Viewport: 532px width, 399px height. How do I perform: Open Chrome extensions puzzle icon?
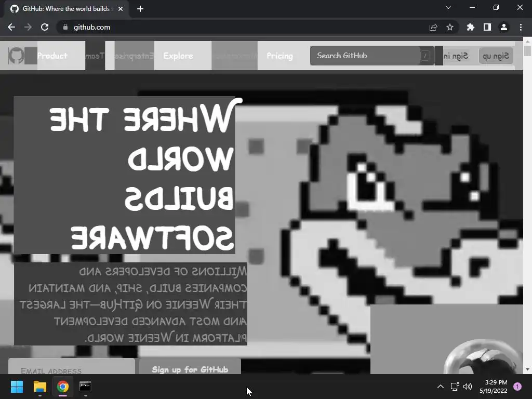click(471, 27)
